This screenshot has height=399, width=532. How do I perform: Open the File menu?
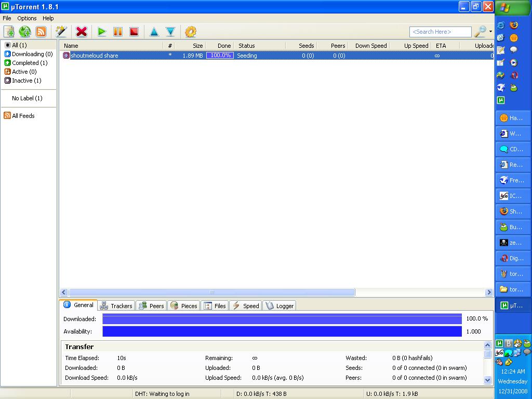pos(7,18)
